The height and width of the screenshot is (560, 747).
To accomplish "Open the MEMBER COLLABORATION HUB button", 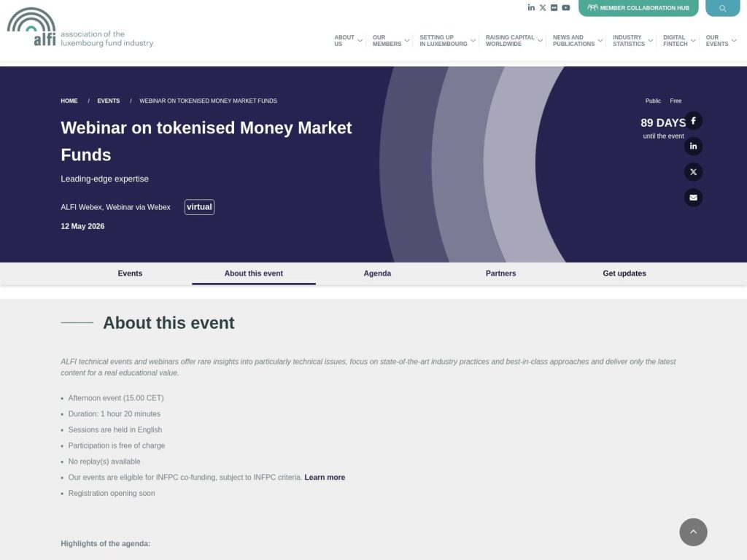I will [638, 8].
